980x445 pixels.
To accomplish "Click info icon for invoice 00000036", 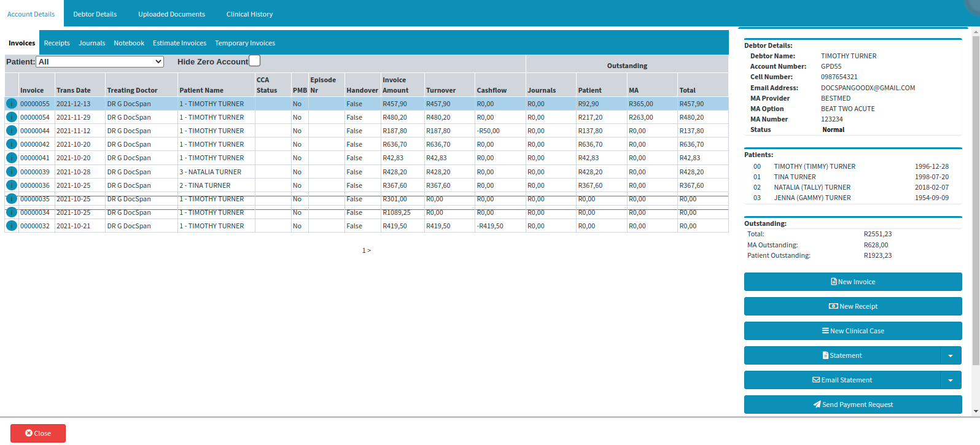I will [x=12, y=185].
